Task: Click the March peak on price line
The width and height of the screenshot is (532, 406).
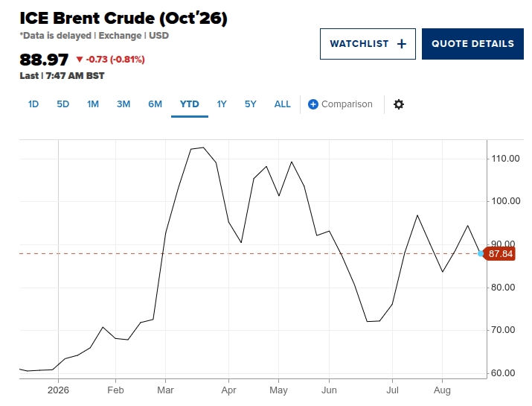Action: tap(203, 148)
